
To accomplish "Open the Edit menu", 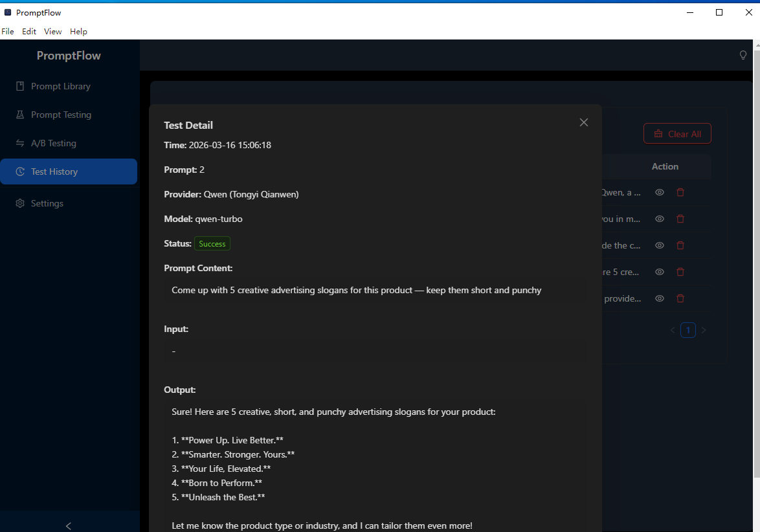I will (29, 32).
